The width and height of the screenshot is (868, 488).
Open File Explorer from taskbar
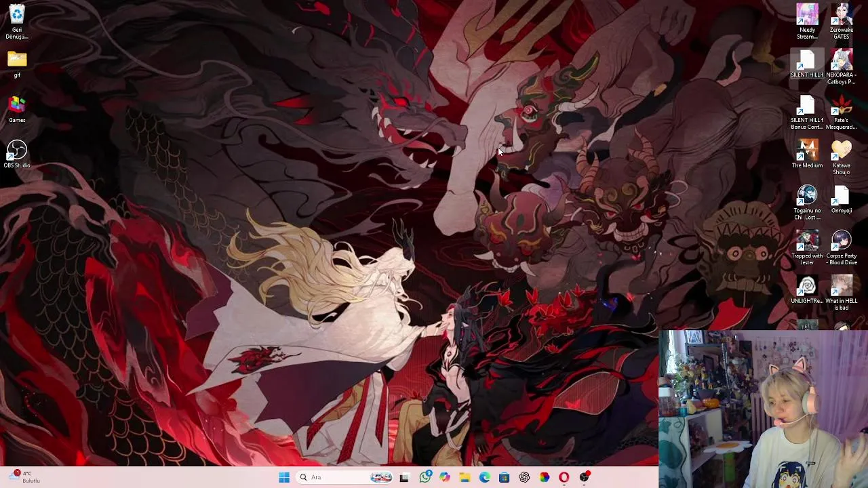tap(465, 477)
